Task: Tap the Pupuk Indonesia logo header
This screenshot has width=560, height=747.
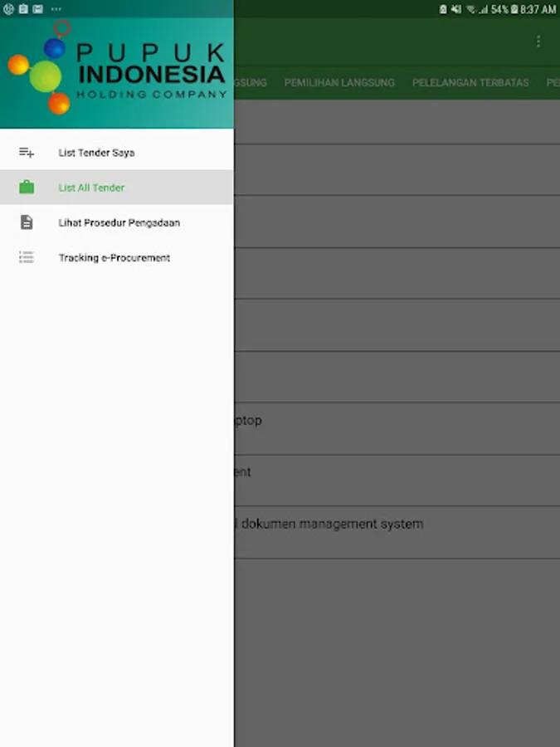Action: [117, 73]
